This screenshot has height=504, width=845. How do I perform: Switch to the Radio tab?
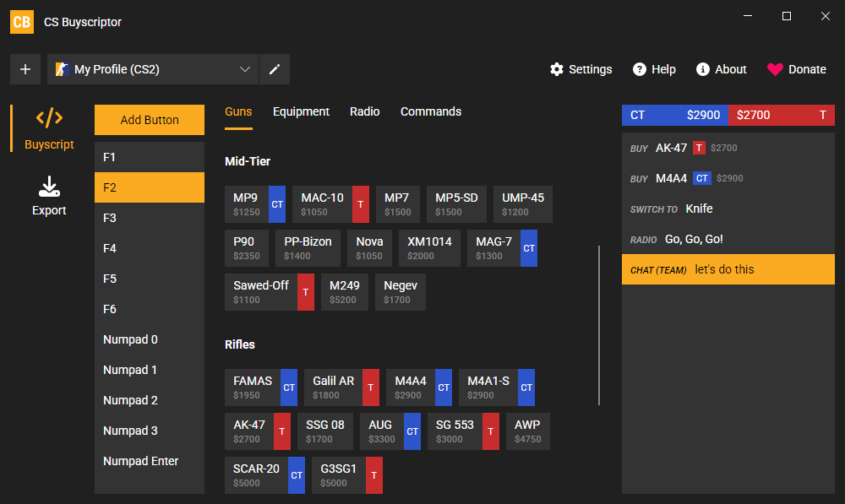tap(365, 112)
